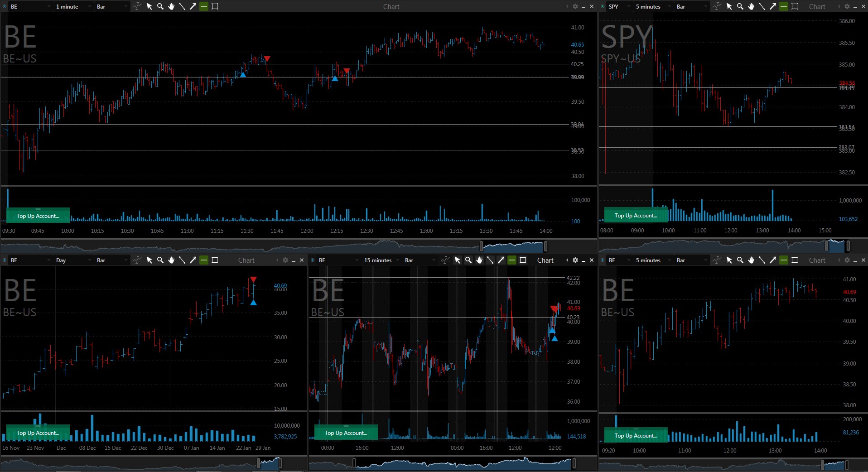868x472 pixels.
Task: Open BE symbol dropdown in 1 minute chart
Action: click(30, 6)
